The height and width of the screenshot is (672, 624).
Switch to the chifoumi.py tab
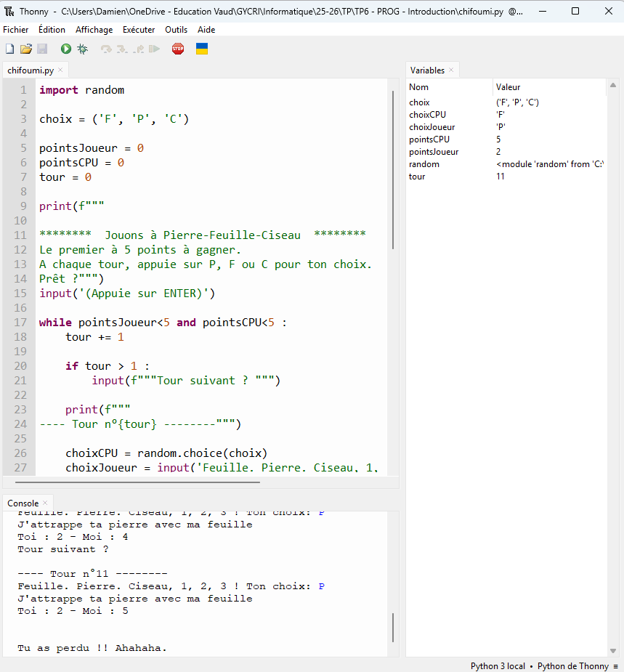pos(29,70)
